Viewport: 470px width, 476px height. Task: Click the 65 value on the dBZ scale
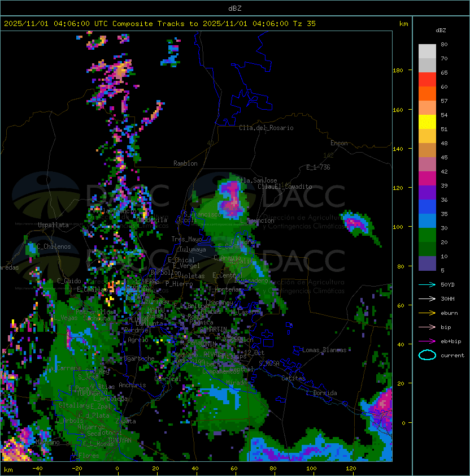pos(444,72)
